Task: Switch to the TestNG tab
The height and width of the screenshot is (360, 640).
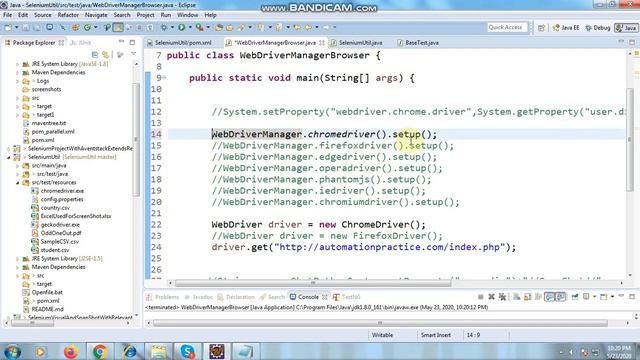Action: [347, 297]
